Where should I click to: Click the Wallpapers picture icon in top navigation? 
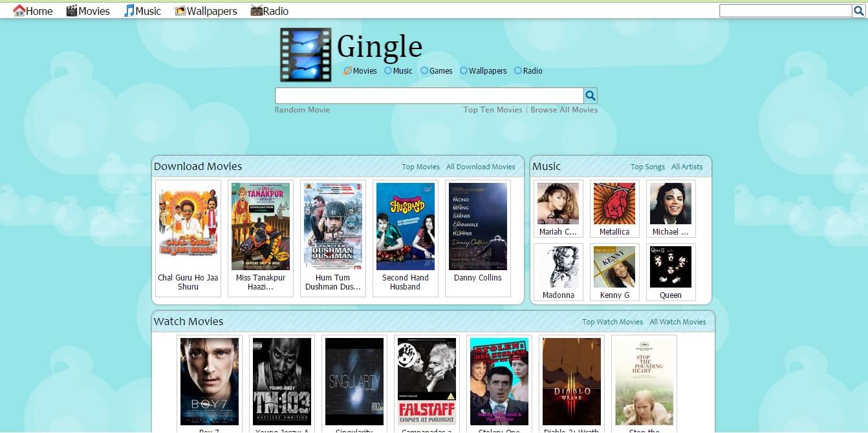pos(180,11)
